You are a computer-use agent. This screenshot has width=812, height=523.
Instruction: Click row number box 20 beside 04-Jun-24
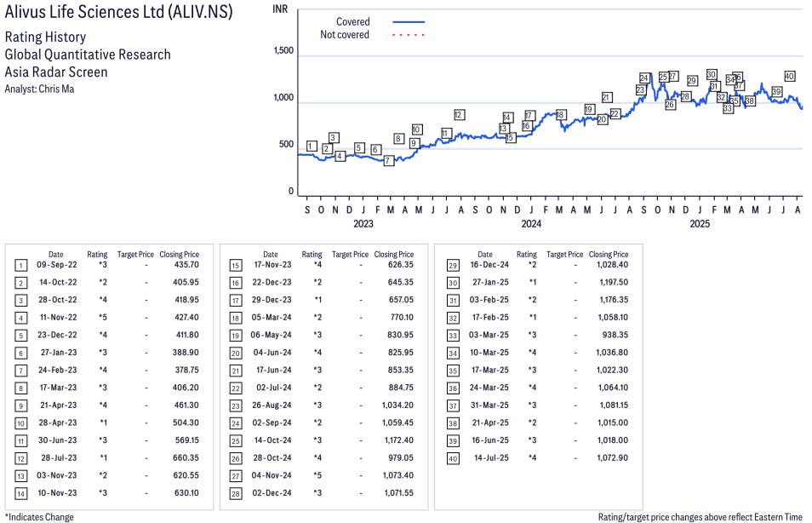(236, 353)
